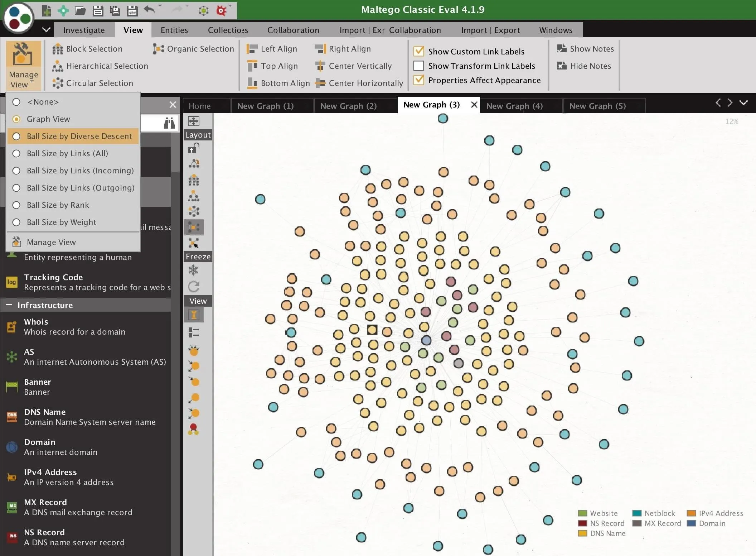Collapse the Infrastructure palette group
Image resolution: width=756 pixels, height=556 pixels.
[x=9, y=305]
